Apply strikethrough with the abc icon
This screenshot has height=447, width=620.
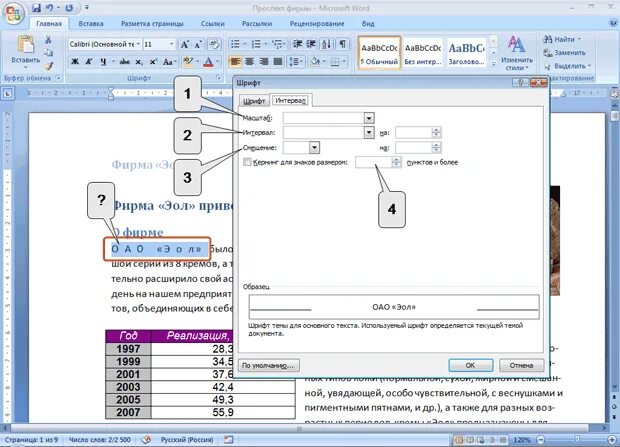point(125,62)
